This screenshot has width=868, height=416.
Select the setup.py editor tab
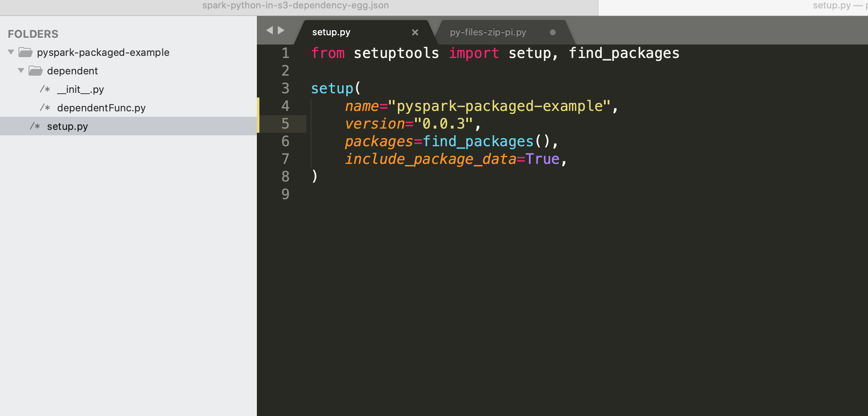331,32
